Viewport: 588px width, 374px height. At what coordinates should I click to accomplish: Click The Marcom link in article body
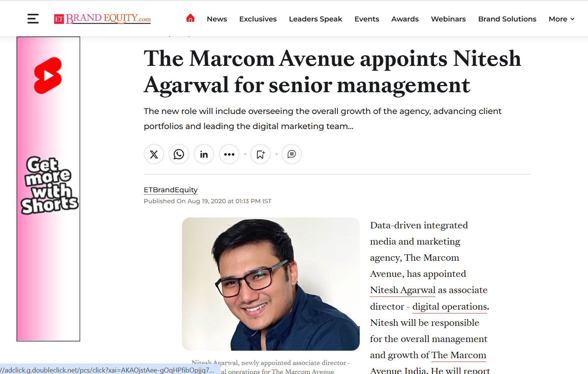click(459, 355)
